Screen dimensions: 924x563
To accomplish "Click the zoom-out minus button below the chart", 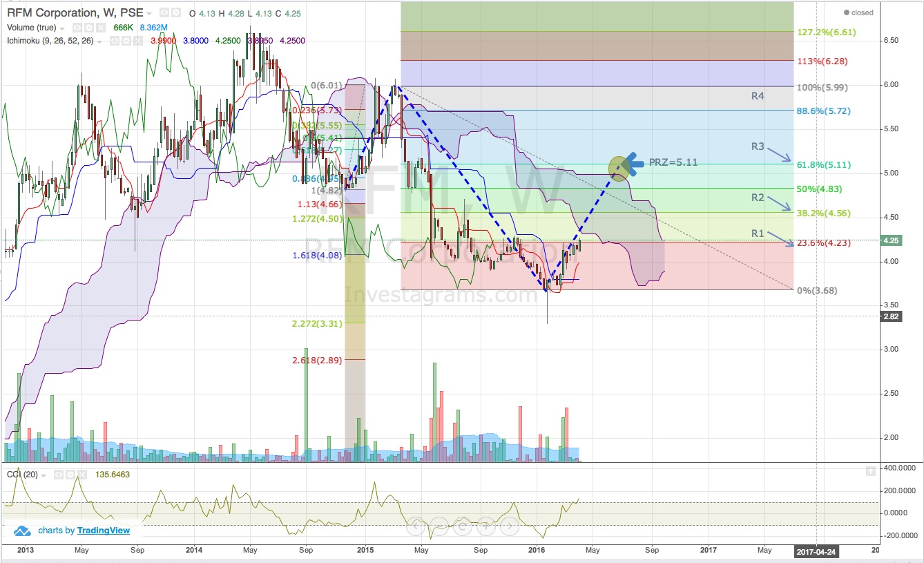I will tap(439, 526).
